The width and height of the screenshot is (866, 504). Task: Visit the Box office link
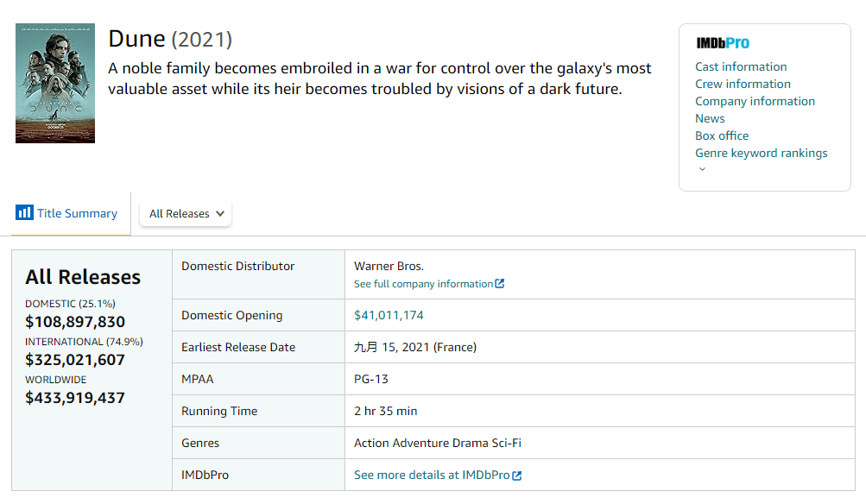(722, 135)
